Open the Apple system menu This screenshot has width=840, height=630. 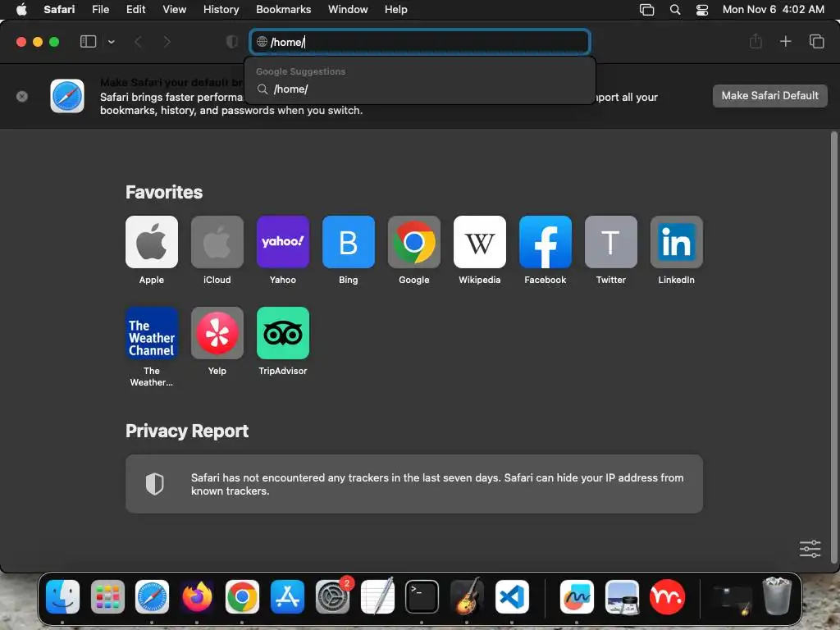[21, 9]
